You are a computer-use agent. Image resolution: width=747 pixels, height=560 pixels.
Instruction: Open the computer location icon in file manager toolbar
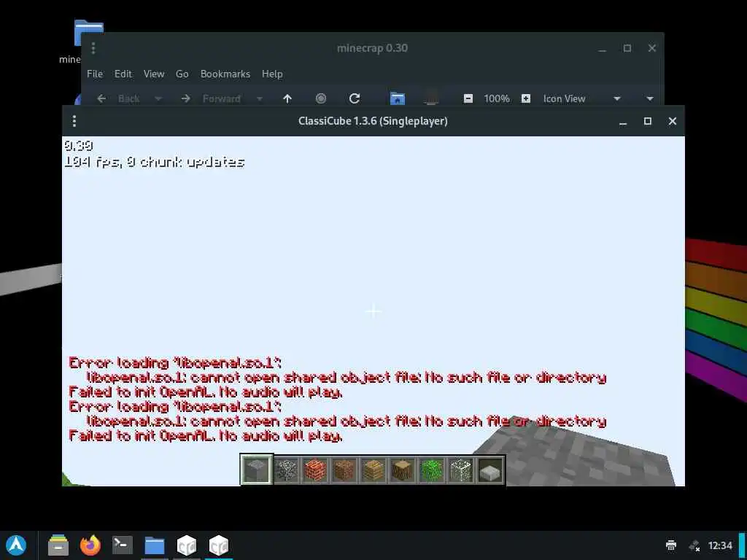coord(431,98)
